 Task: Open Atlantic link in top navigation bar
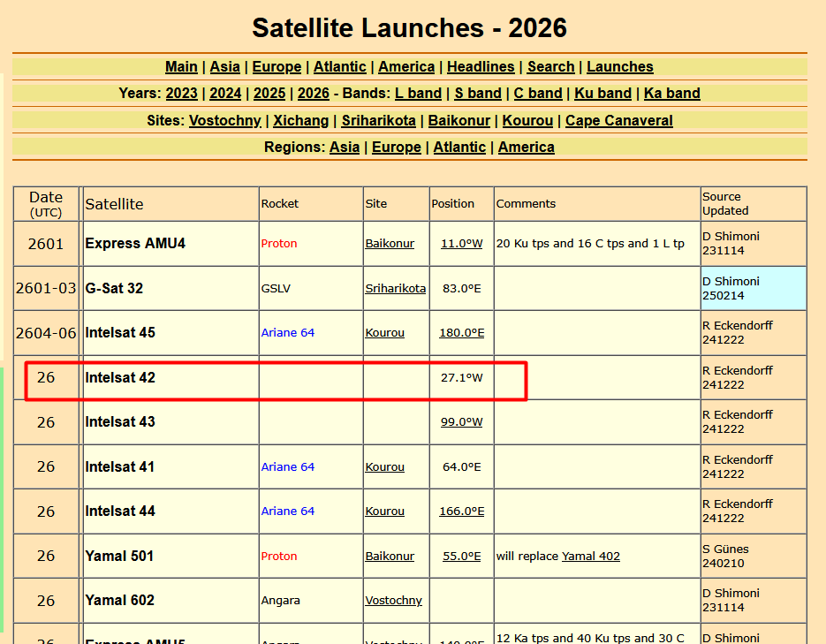(x=340, y=67)
